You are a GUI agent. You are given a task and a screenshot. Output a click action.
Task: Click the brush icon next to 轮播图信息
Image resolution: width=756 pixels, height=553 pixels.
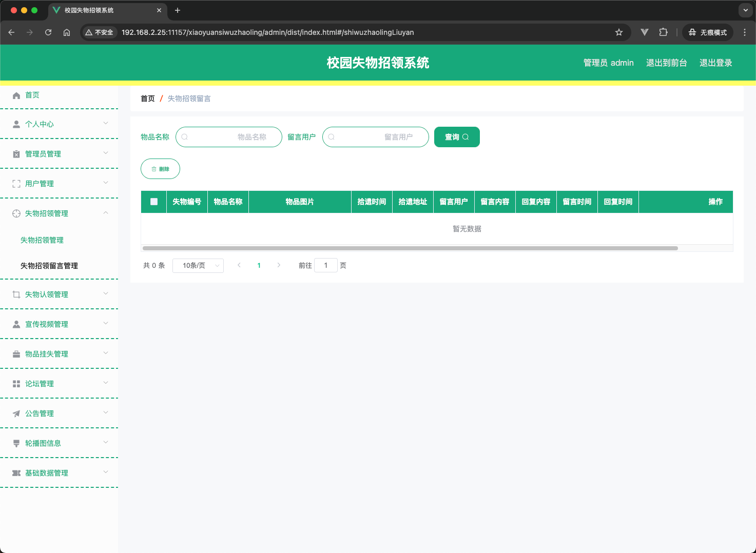16,443
